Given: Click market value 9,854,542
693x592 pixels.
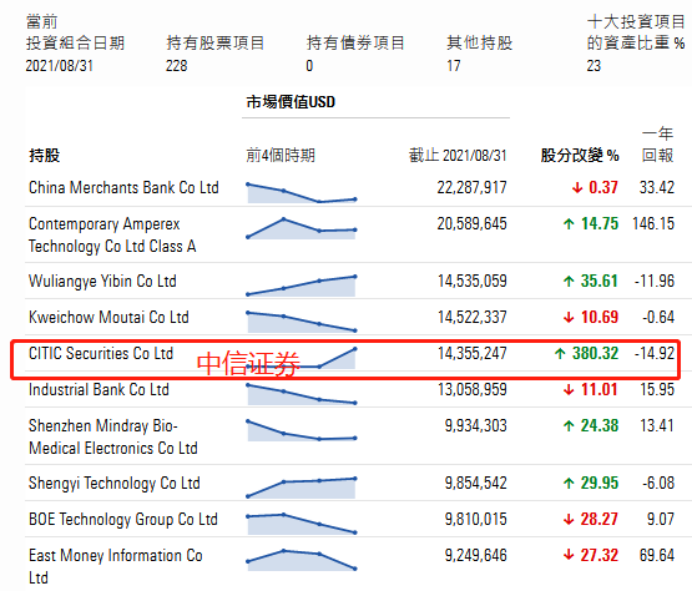Looking at the screenshot, I should coord(476,483).
